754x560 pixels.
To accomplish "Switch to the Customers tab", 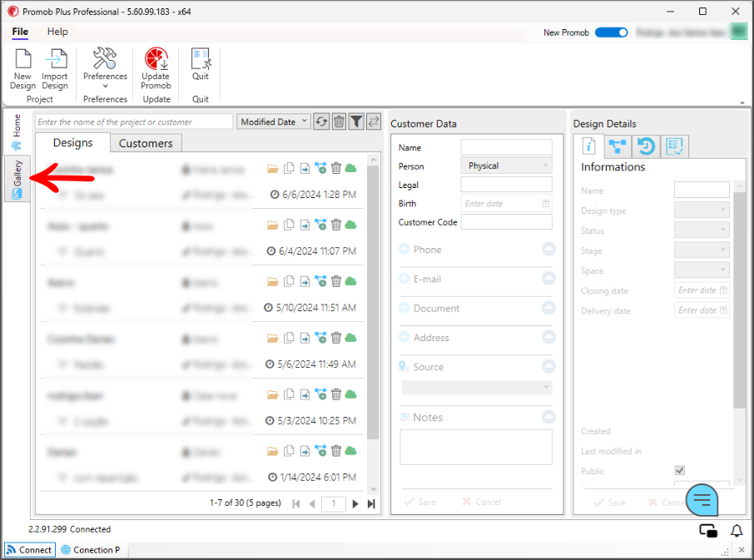I will (146, 143).
